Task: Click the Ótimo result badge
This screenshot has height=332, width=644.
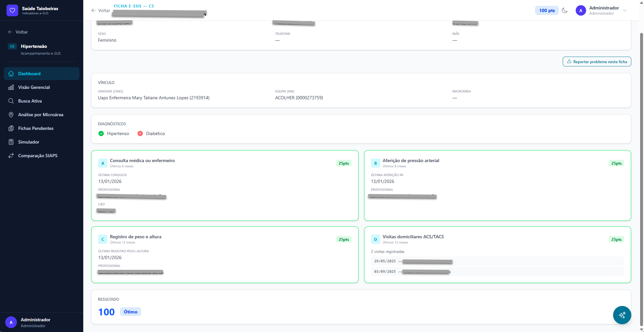Action: point(130,312)
